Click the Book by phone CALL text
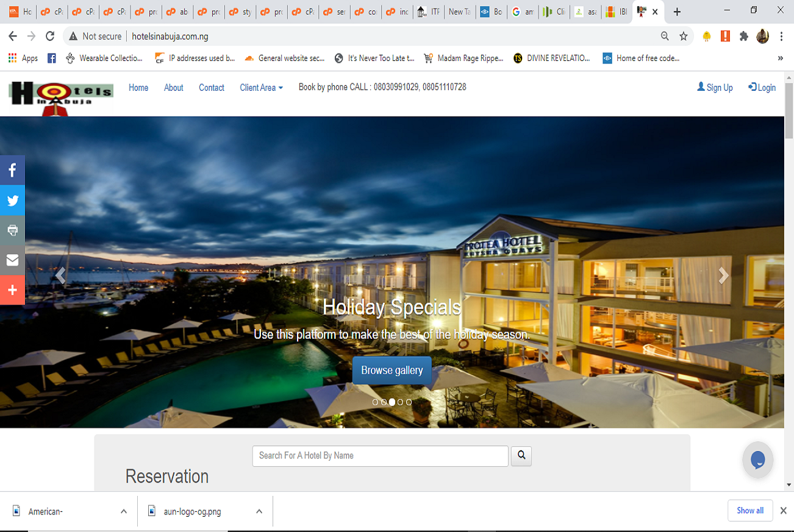This screenshot has height=532, width=794. pyautogui.click(x=382, y=87)
